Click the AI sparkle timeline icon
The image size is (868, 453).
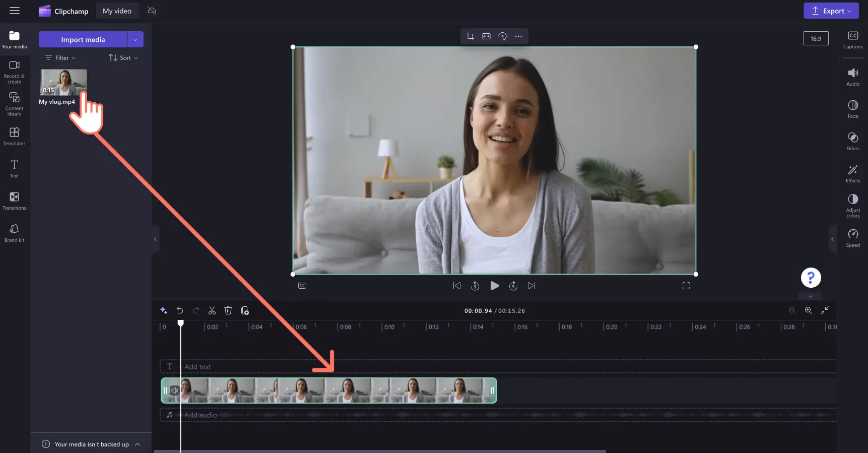(x=164, y=310)
